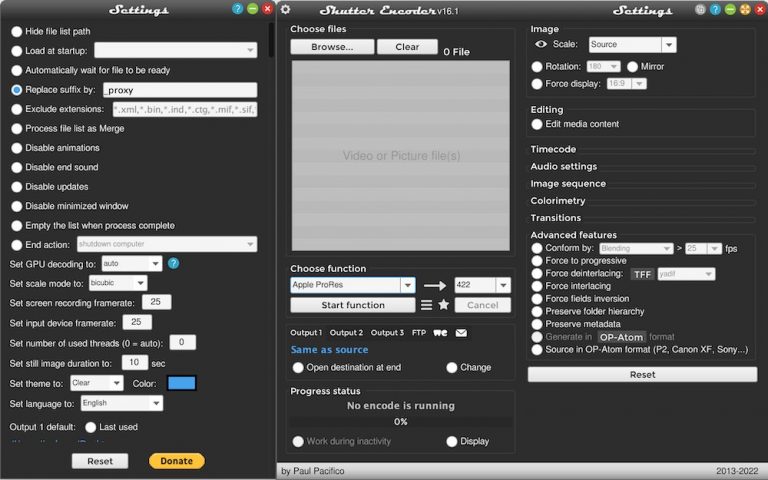Click the star favorites icon

pos(443,305)
